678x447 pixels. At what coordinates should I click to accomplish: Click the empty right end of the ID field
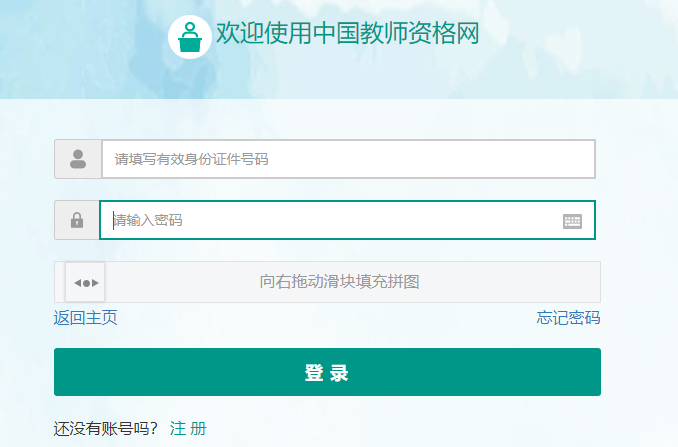(x=560, y=159)
